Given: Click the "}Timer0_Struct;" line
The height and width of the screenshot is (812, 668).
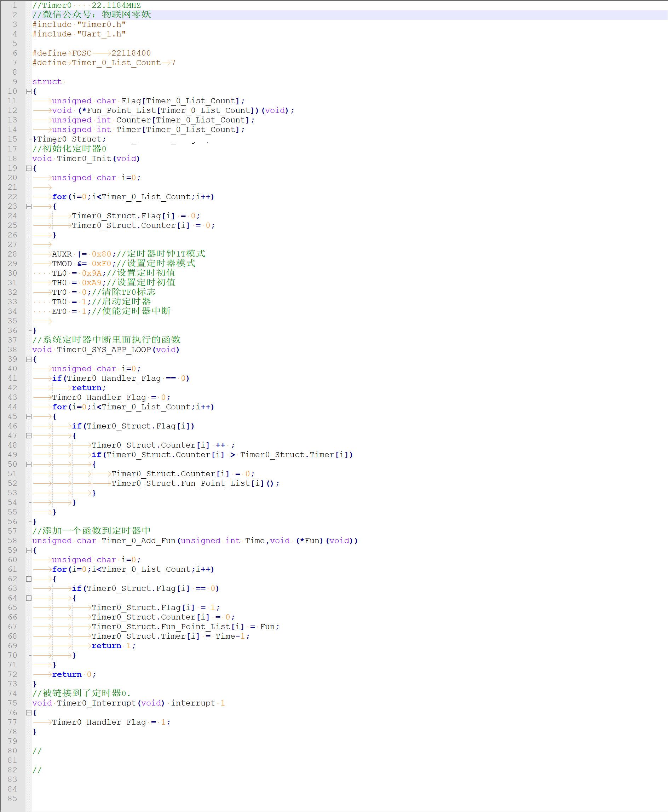Looking at the screenshot, I should click(x=69, y=139).
